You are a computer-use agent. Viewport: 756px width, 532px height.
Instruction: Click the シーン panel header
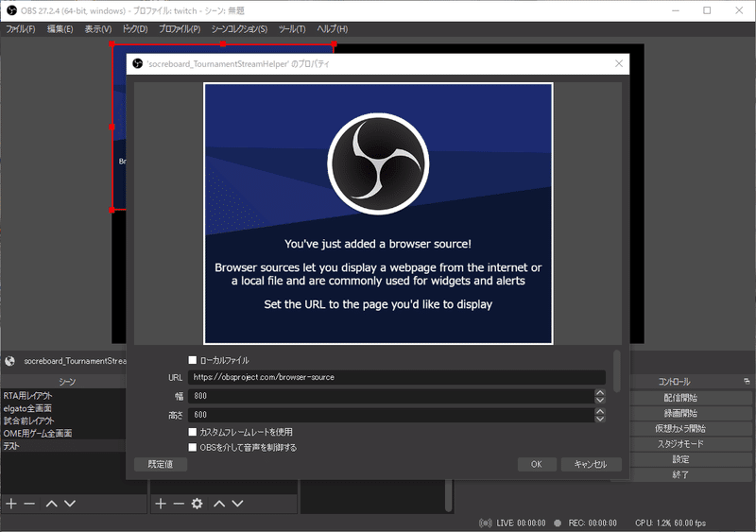coord(66,382)
